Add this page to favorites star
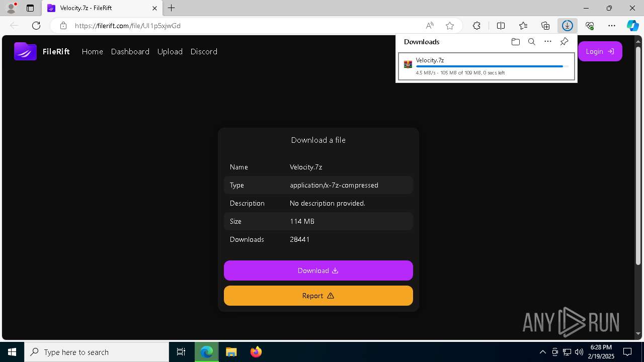644x362 pixels. coord(450,26)
